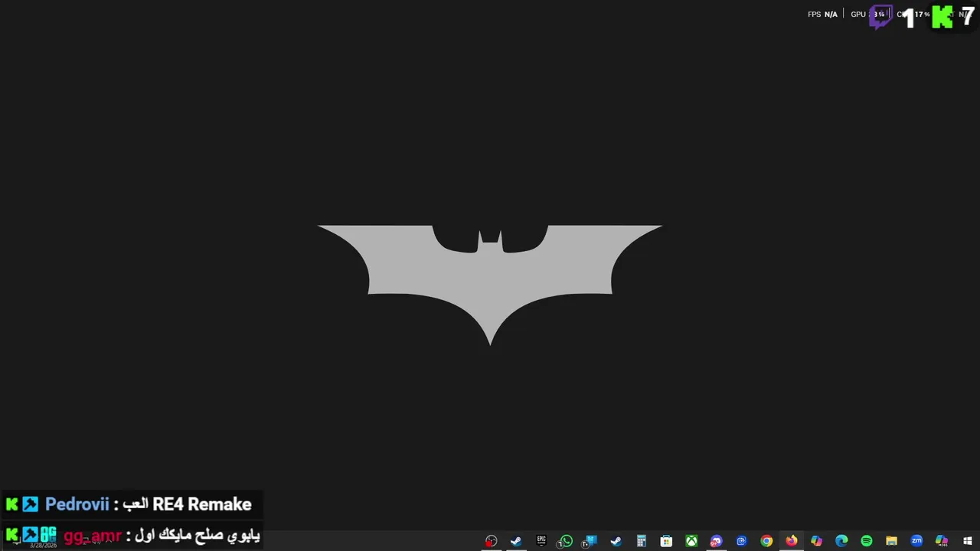980x551 pixels.
Task: Launch Epic Games Launcher from the taskbar
Action: 541,541
